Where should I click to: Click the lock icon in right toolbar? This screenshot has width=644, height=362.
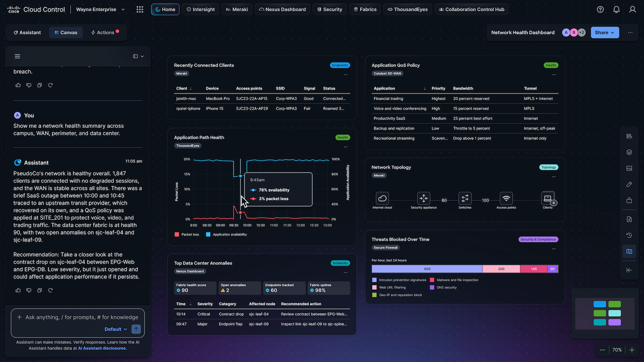tap(629, 200)
